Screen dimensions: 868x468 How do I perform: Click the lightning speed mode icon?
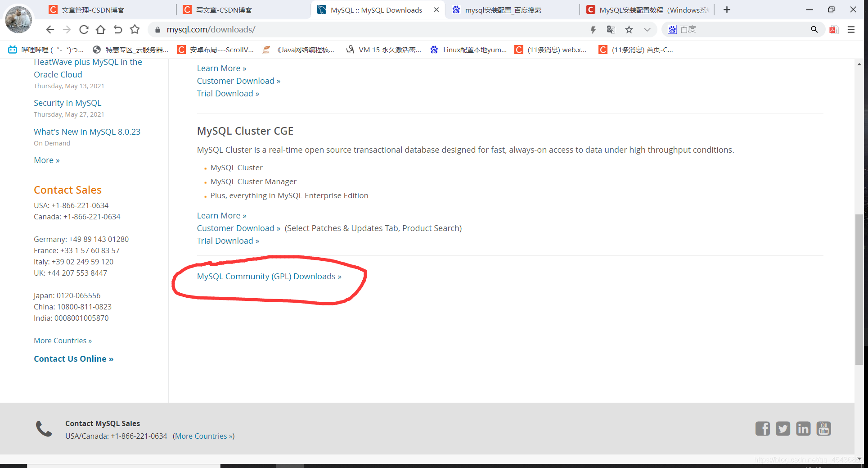click(593, 30)
